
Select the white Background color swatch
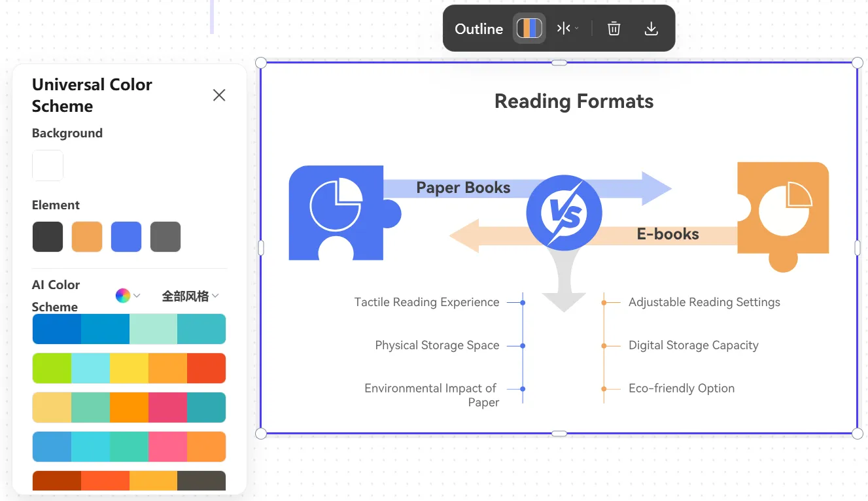48,165
